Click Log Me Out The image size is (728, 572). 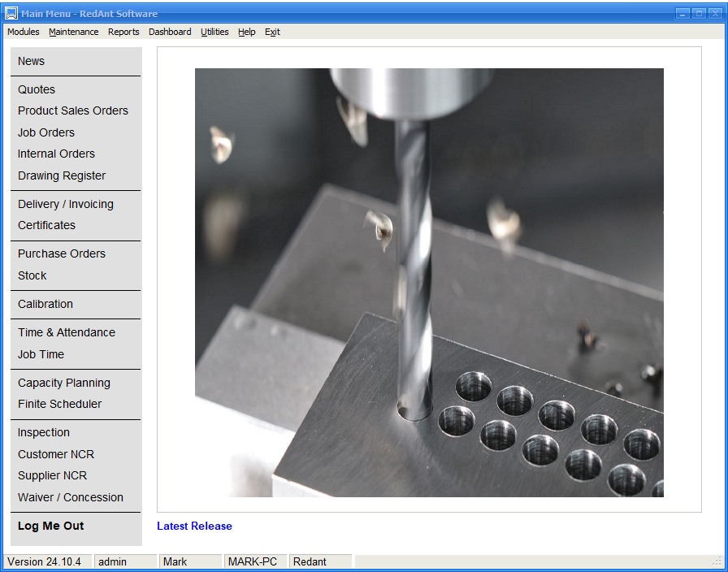[51, 526]
